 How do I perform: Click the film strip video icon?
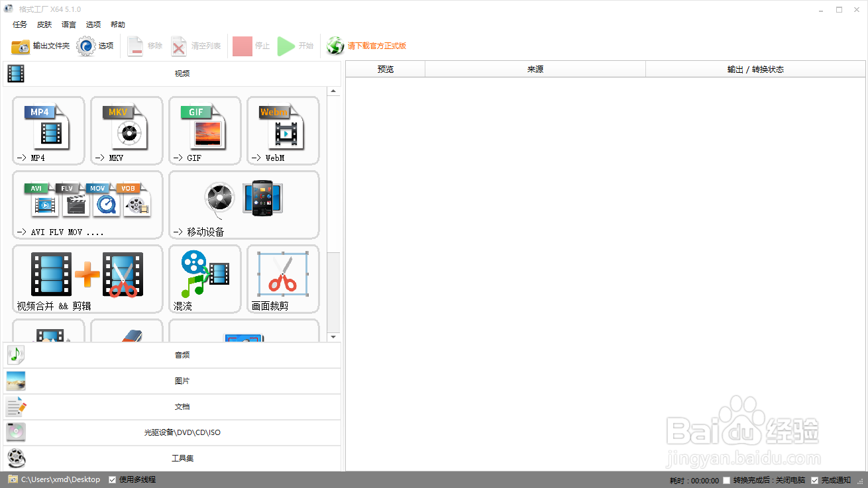16,73
